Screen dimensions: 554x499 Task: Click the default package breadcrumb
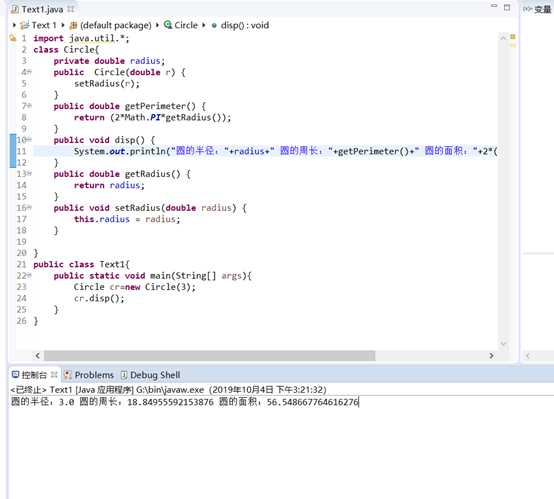tap(116, 25)
